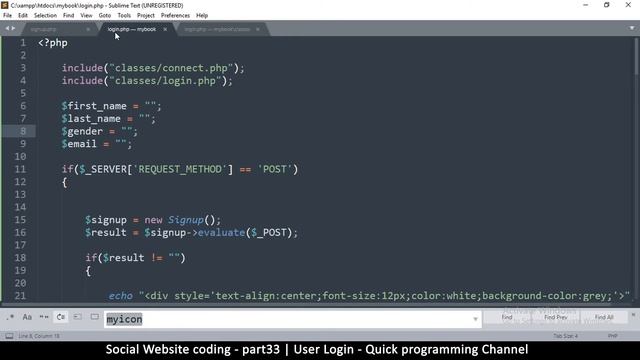Click the Sublime Text app icon in title bar
This screenshot has width=640, height=360.
(x=4, y=5)
